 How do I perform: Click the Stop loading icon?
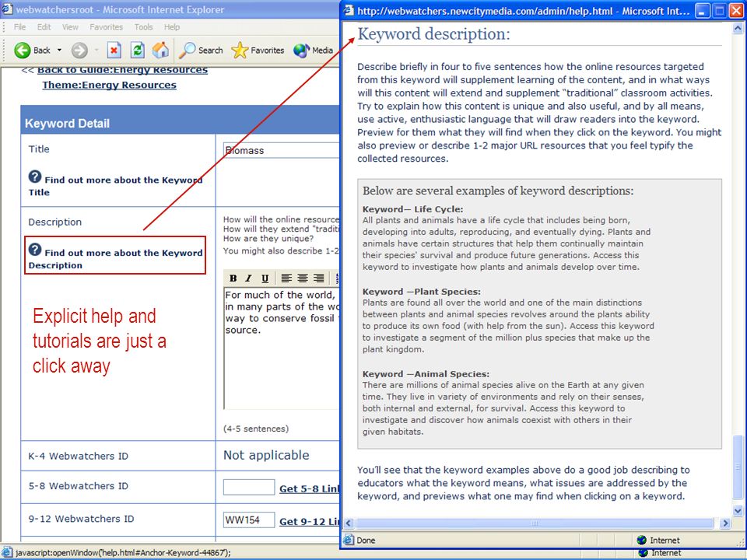114,50
